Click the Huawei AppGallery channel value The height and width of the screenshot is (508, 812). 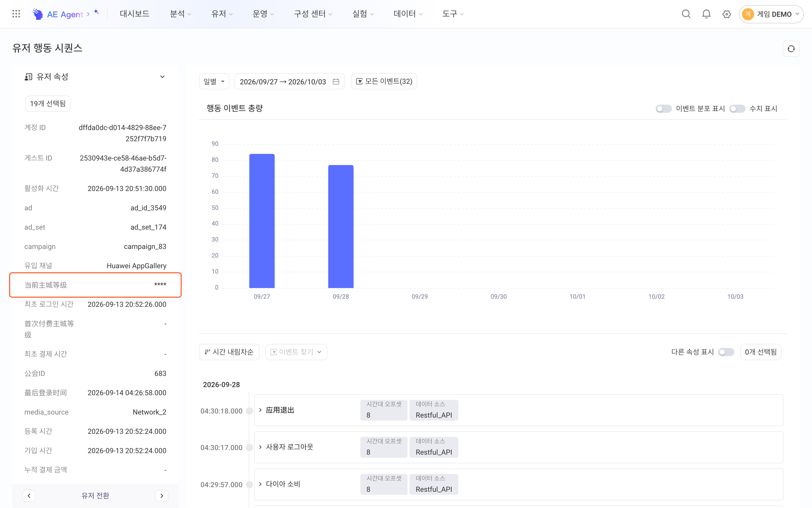coord(136,266)
